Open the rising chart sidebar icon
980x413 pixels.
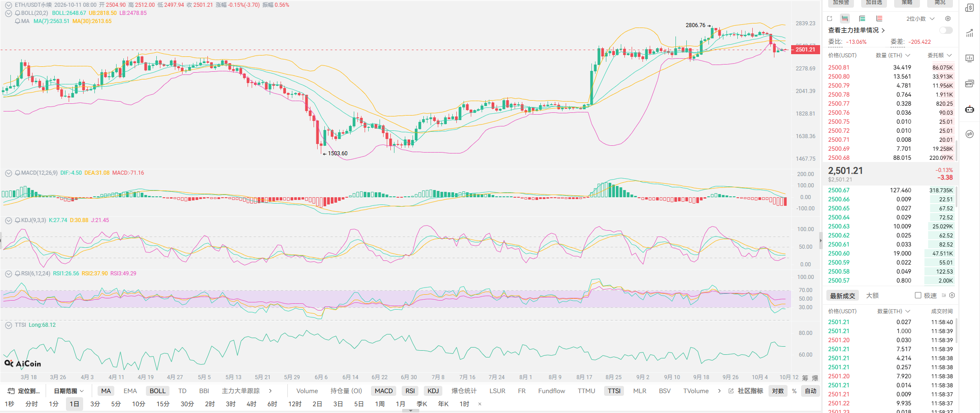tap(970, 33)
